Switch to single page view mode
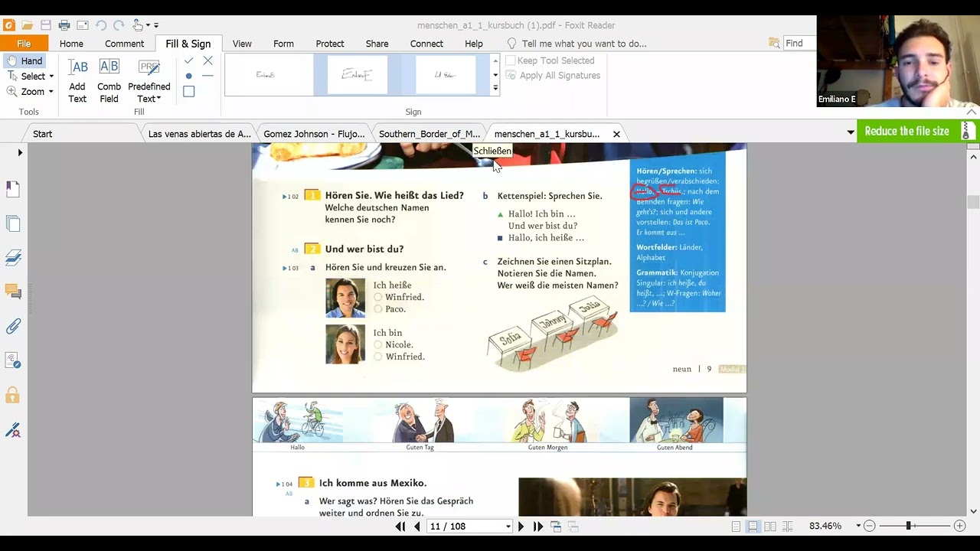 (736, 527)
